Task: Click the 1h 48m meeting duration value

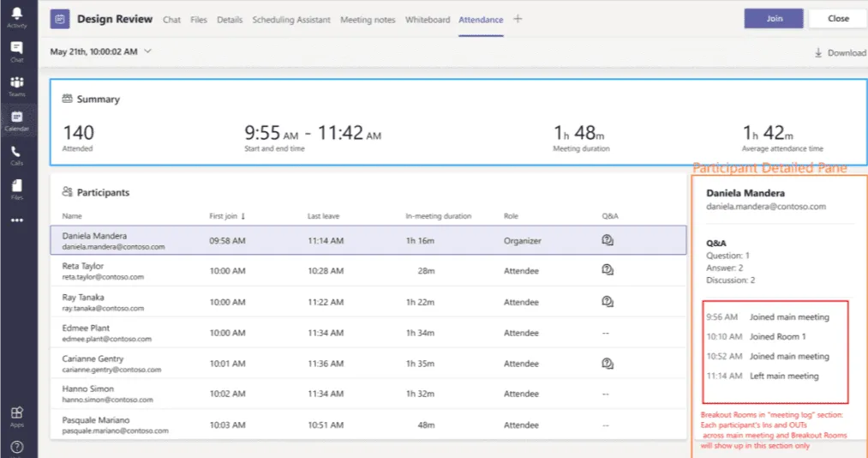Action: (579, 133)
